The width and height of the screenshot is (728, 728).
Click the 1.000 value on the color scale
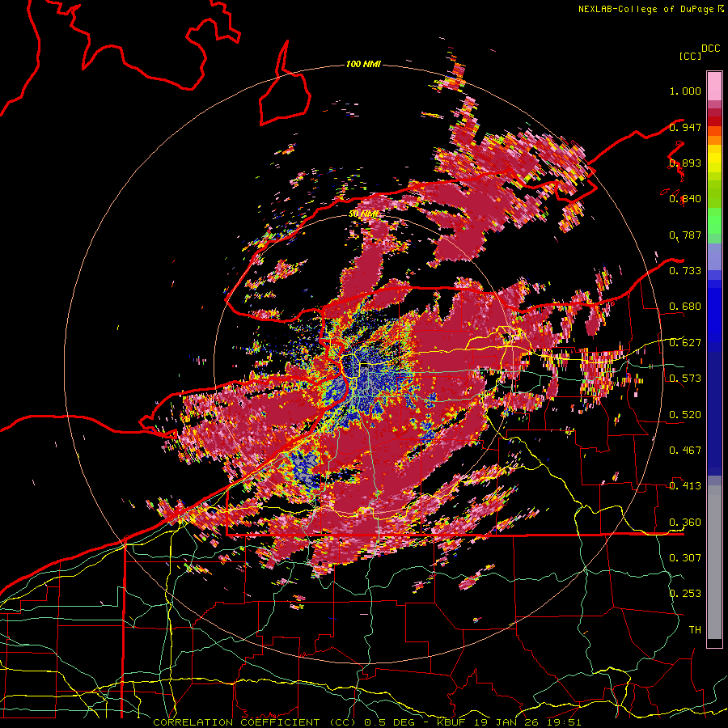tap(685, 91)
